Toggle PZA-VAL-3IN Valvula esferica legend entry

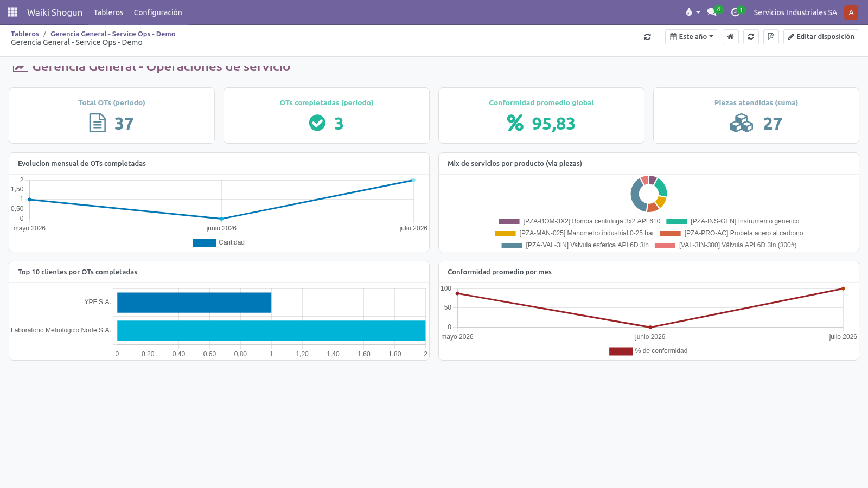575,245
